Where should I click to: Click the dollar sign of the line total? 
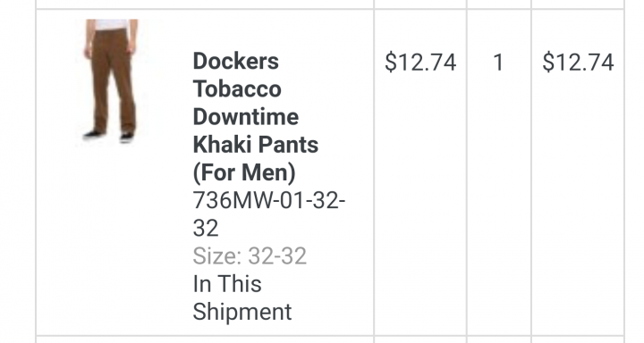[x=548, y=63]
